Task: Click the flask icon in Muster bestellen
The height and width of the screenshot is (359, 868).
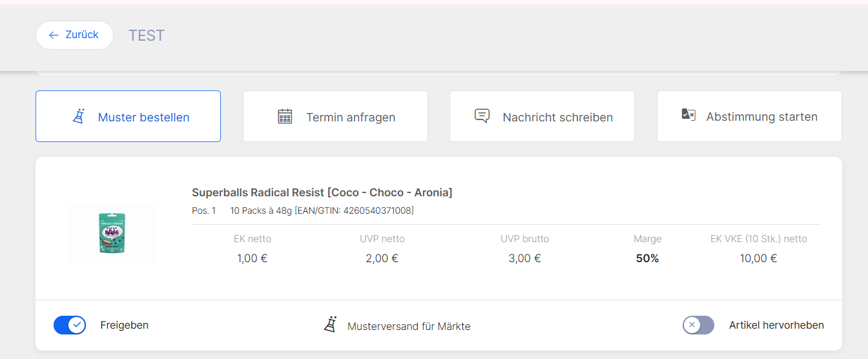Action: click(79, 117)
